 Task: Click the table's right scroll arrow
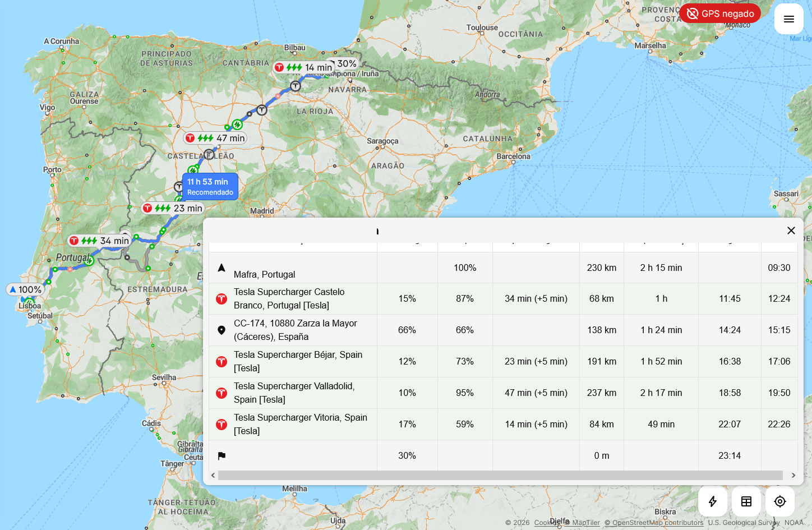(x=793, y=475)
